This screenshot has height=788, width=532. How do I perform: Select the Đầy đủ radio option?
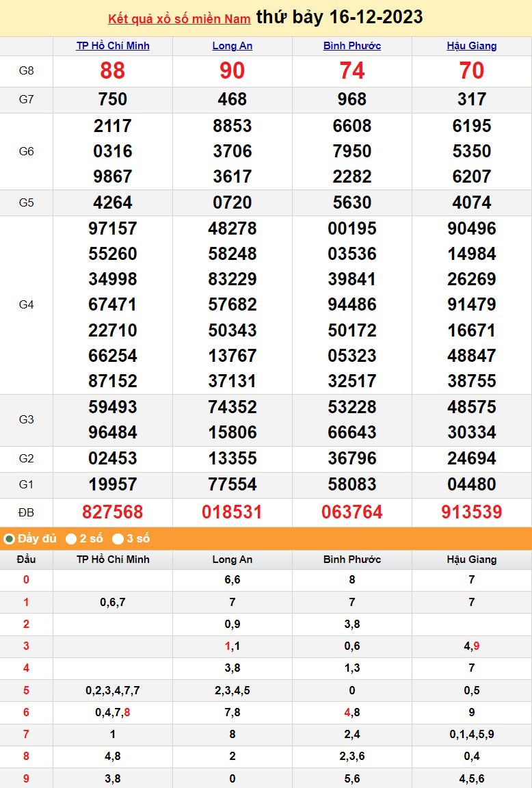point(10,539)
